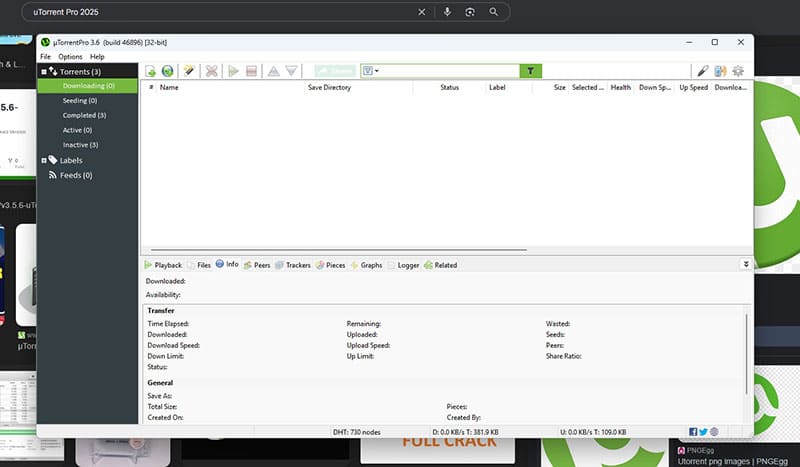The image size is (800, 467).
Task: Click the download speed status bar entry
Action: click(465, 432)
